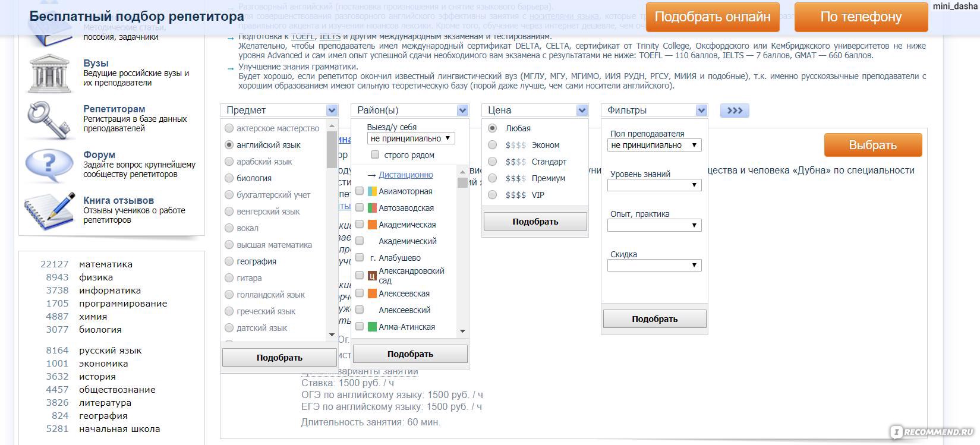Click the Авиамоторная station color marker
Screen dimensions: 980x445
coord(372,191)
